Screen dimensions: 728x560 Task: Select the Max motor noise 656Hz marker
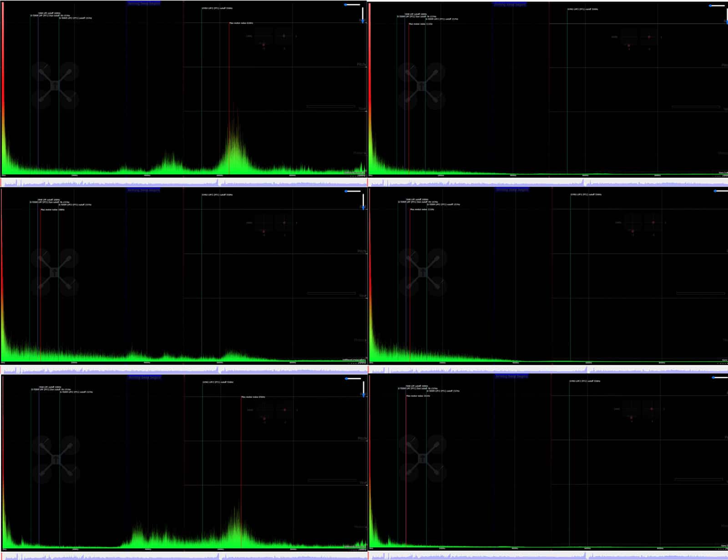coord(253,397)
